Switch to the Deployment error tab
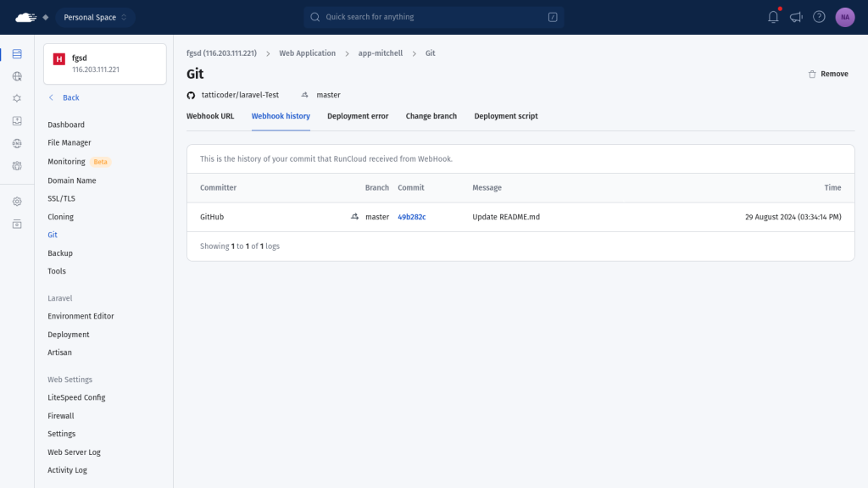 (x=358, y=116)
